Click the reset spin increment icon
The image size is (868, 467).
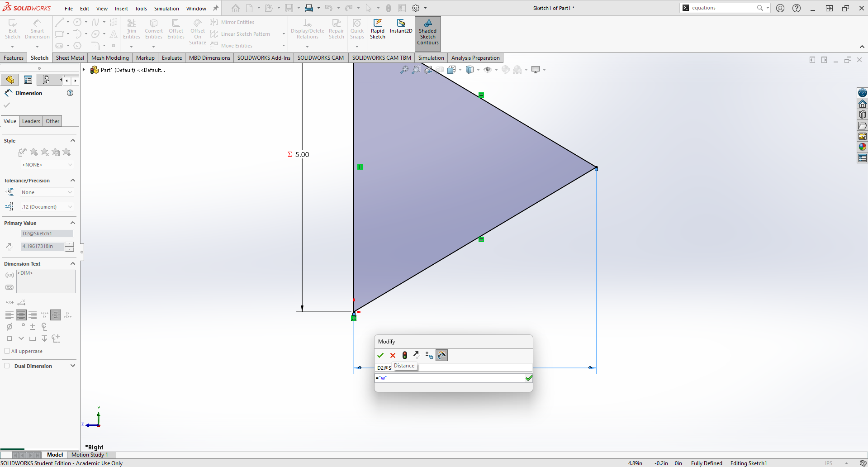[429, 356]
